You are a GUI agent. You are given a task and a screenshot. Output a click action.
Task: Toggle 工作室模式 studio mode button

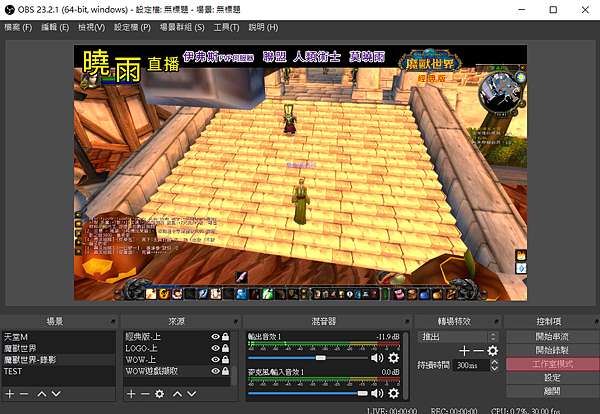coord(553,364)
